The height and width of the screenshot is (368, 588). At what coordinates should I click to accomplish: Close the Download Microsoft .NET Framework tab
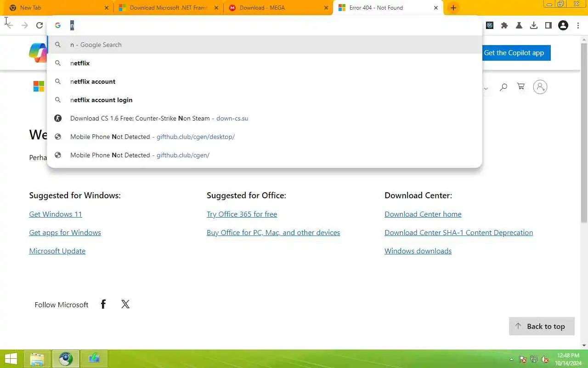coord(216,8)
